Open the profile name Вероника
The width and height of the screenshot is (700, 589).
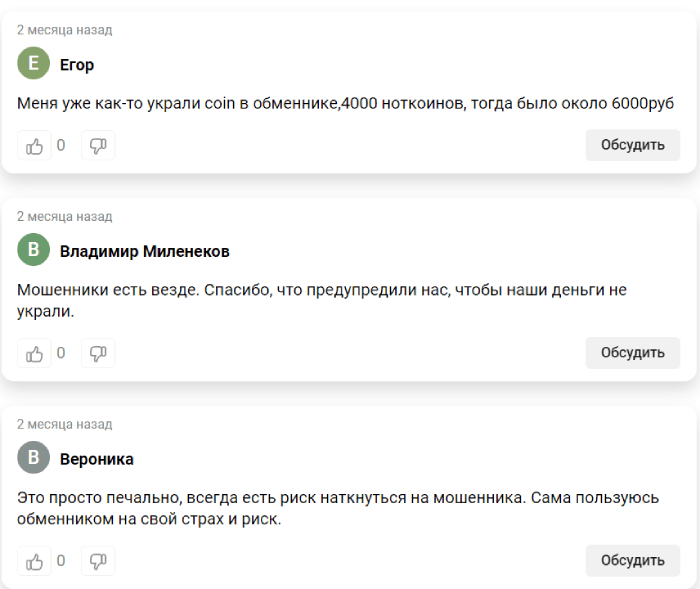(x=96, y=459)
